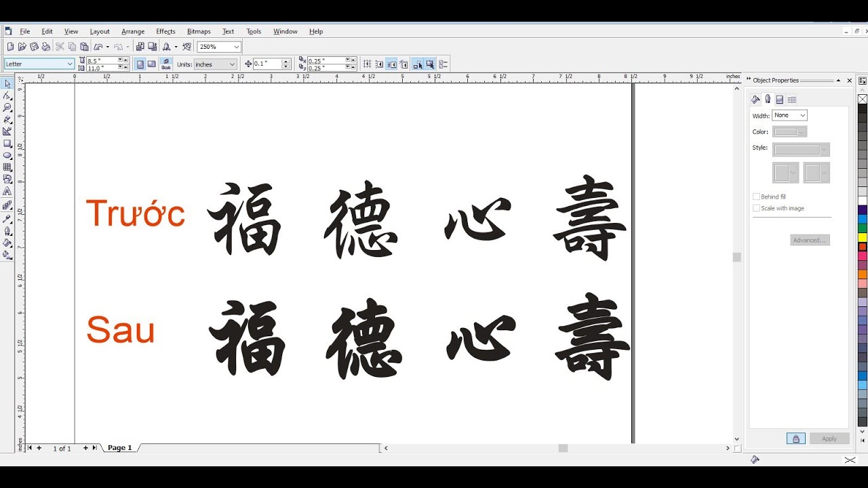
Task: Select the Eyedropper tool
Action: [7, 218]
